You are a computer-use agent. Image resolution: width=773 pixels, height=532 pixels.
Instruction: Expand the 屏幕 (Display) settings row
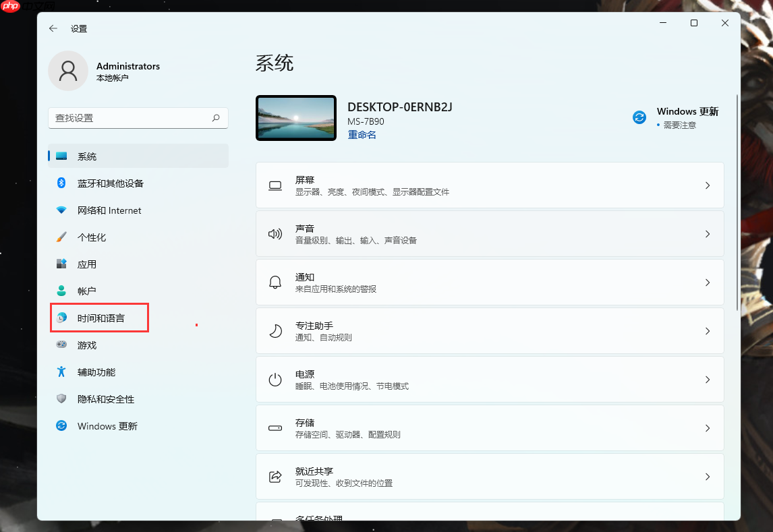point(490,185)
